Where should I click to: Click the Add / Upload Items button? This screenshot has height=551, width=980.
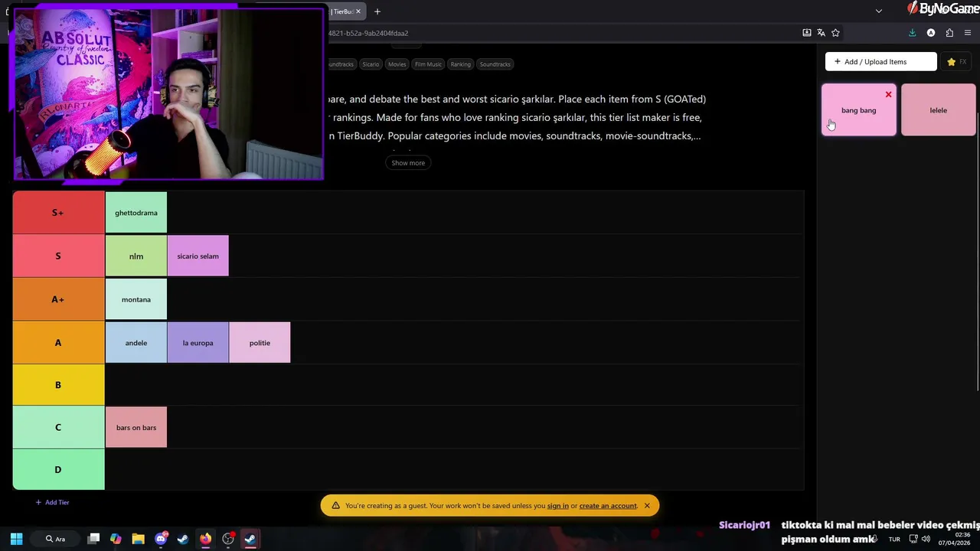pyautogui.click(x=880, y=61)
